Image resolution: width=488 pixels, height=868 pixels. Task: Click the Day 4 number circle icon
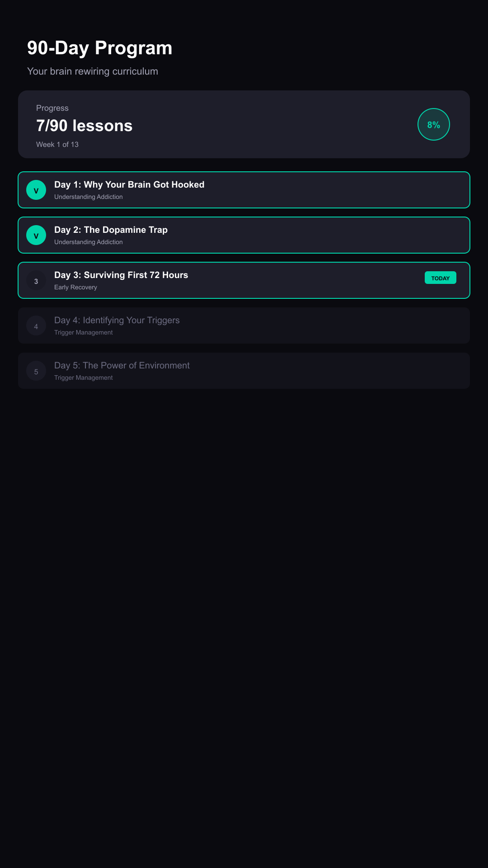(x=36, y=326)
